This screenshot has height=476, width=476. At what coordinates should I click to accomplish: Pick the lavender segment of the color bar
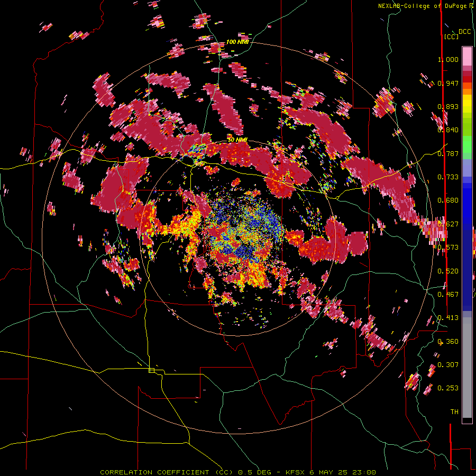click(x=467, y=168)
